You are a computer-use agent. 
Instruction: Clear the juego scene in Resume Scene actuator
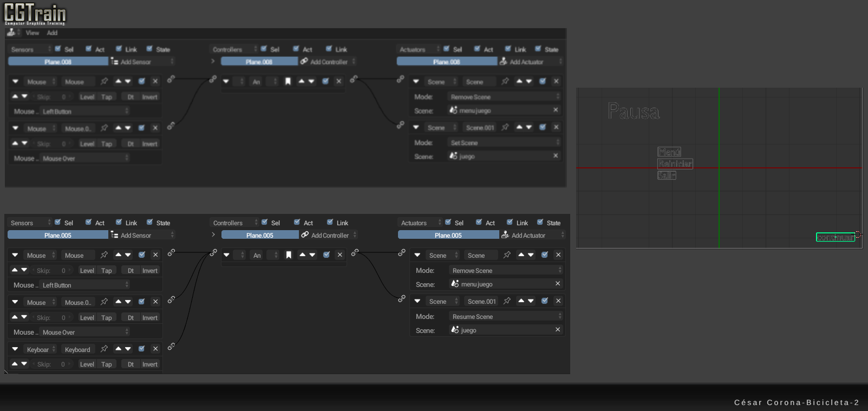click(x=558, y=330)
